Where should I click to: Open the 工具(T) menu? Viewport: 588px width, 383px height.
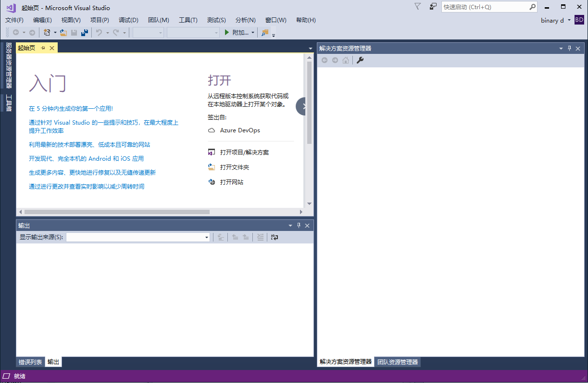[188, 20]
